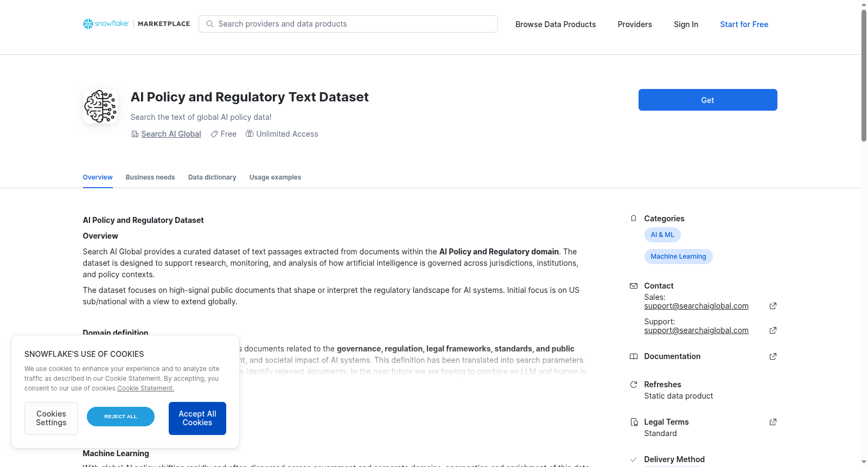The width and height of the screenshot is (868, 467).
Task: Click the Unlimited Access gift icon
Action: [250, 133]
